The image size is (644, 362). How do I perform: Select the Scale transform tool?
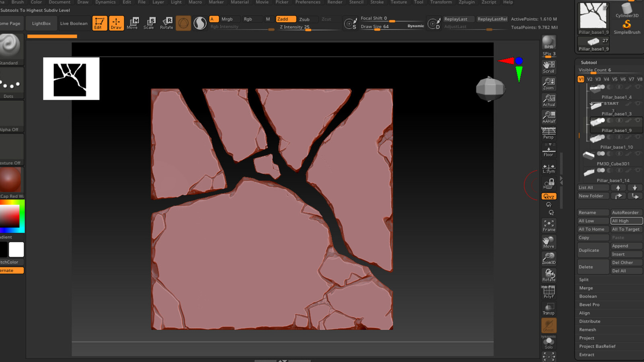tap(149, 23)
